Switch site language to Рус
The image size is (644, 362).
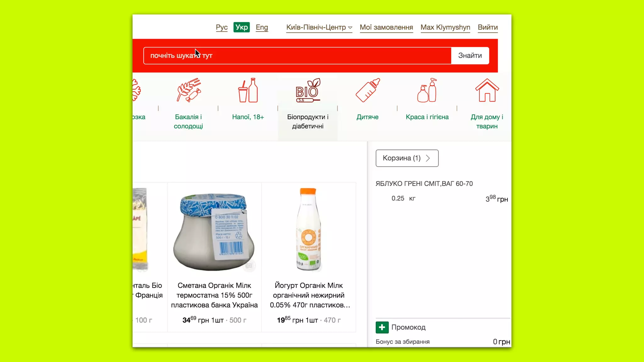click(222, 27)
